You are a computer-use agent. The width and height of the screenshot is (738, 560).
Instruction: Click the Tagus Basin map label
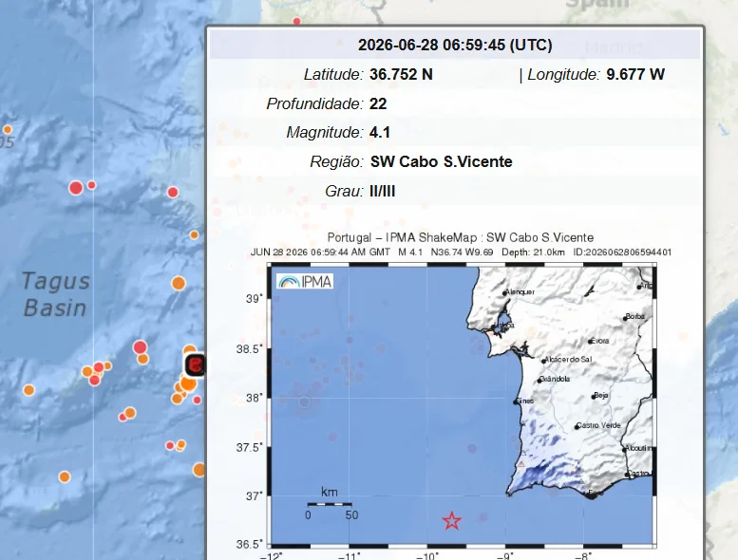point(55,295)
